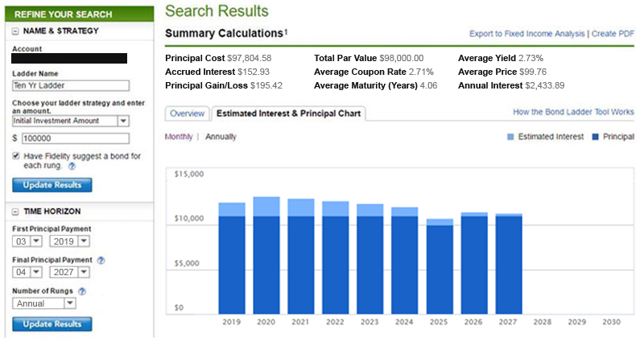This screenshot has height=342, width=644.
Task: Click Export to Fixed Income Analysis link
Action: coord(527,34)
